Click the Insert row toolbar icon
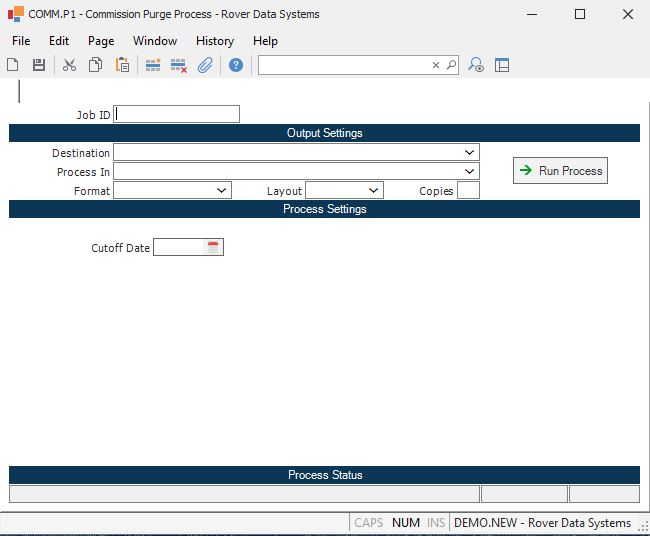The height and width of the screenshot is (536, 650). click(x=153, y=65)
